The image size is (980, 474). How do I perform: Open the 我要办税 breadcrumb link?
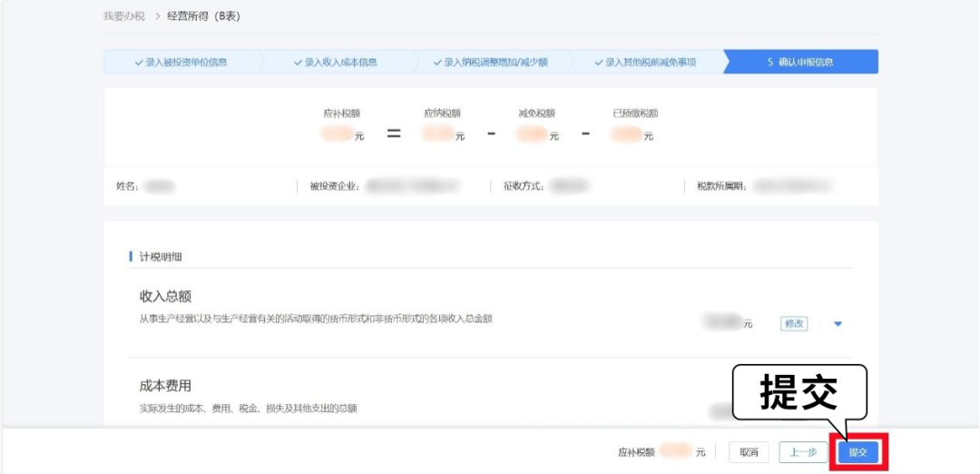click(123, 16)
